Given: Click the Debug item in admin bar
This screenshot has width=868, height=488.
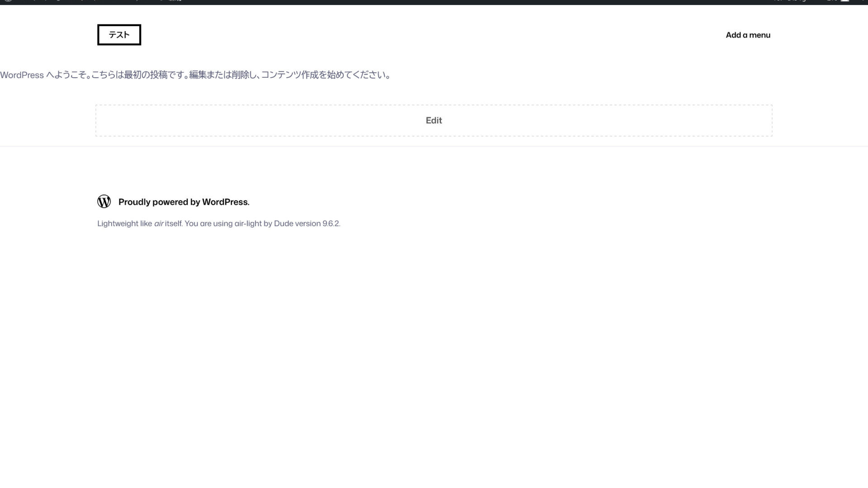Looking at the screenshot, I should pos(797,1).
